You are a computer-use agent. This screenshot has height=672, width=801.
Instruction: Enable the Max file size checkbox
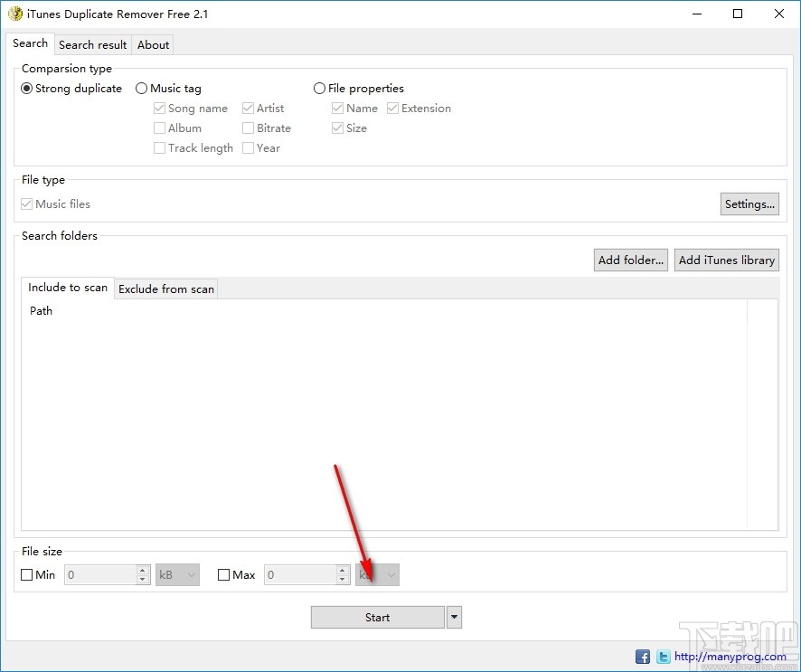click(x=222, y=574)
